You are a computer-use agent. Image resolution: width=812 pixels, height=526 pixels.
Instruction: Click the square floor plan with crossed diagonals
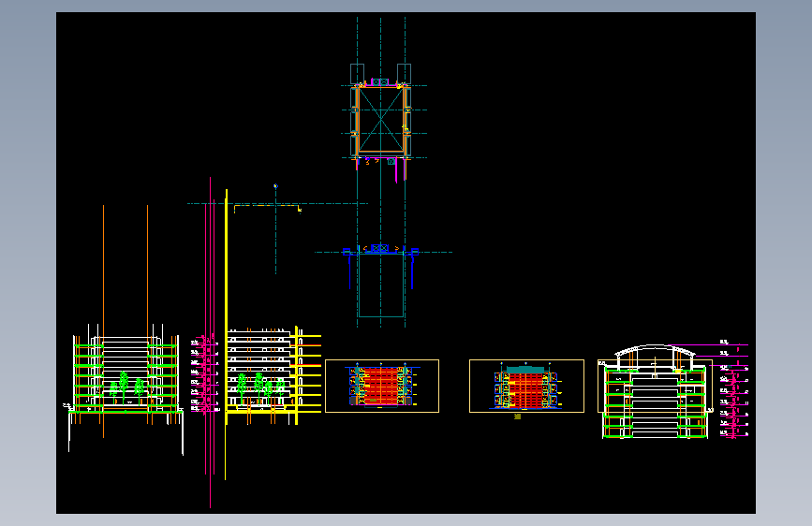coord(380,120)
